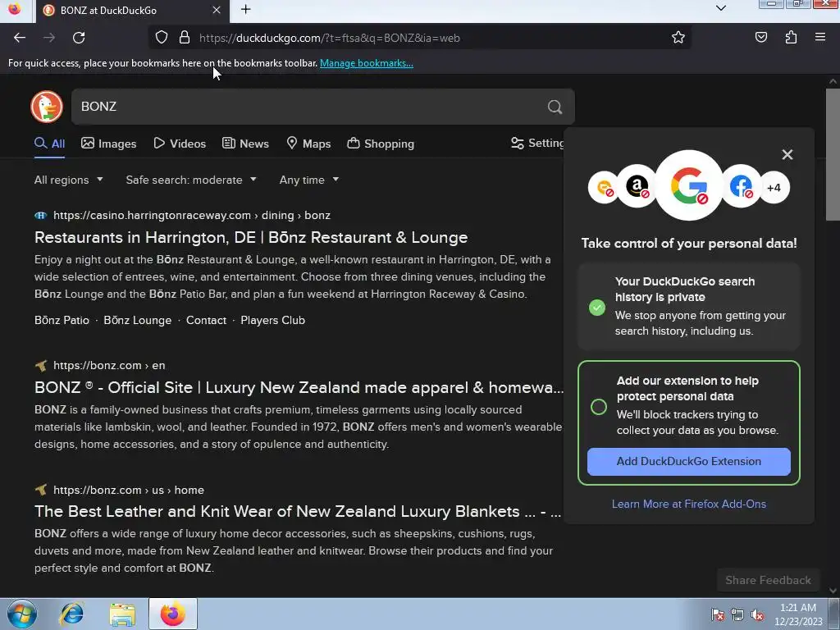Open the Extensions puzzle icon

[791, 38]
